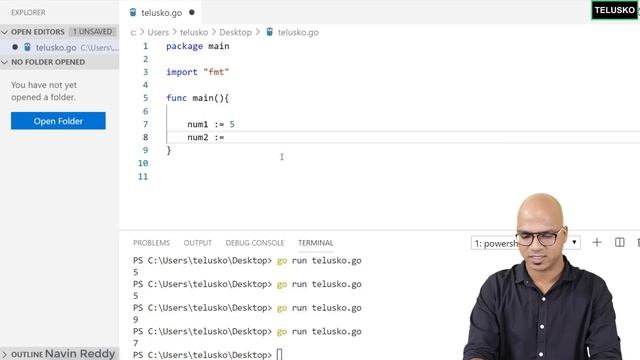This screenshot has height=360, width=640.
Task: Click the Users breadcrumb segment
Action: [x=158, y=32]
